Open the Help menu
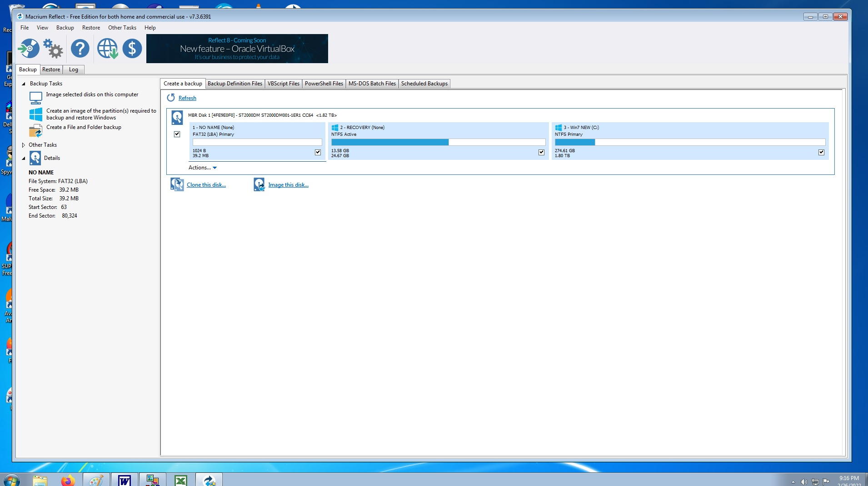Image resolution: width=868 pixels, height=486 pixels. point(150,28)
